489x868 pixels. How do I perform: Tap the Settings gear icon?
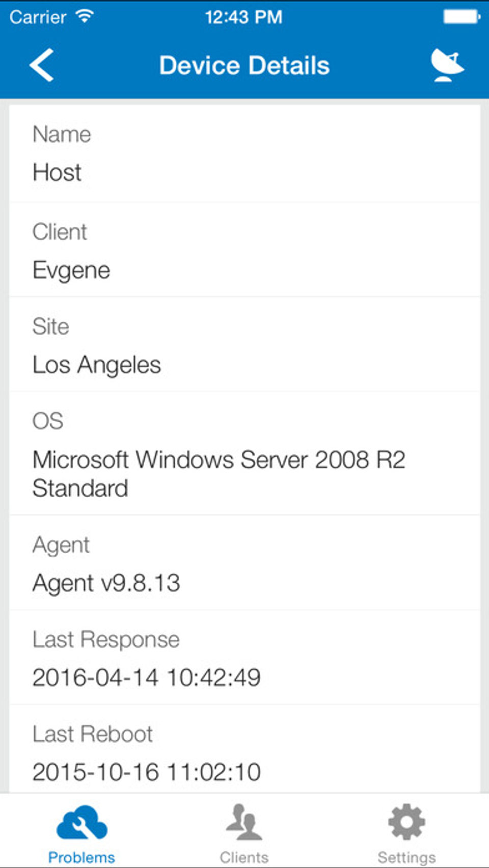tap(406, 822)
